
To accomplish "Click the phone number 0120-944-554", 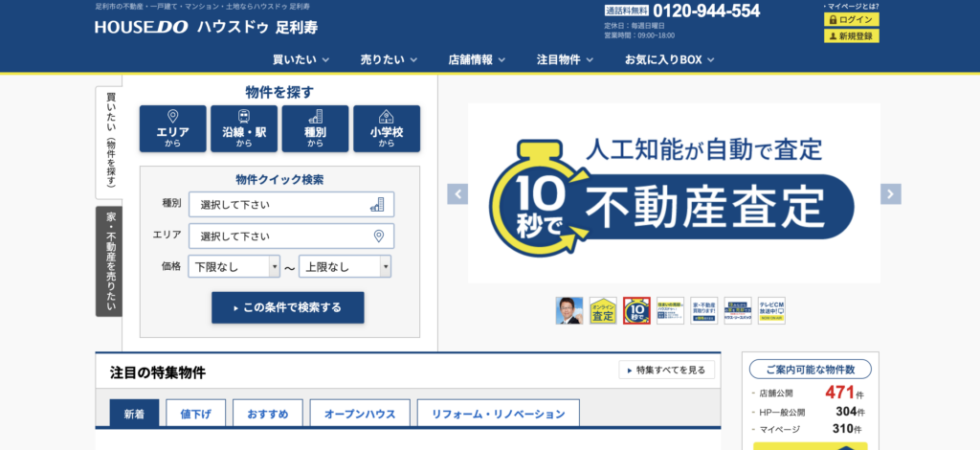I will 707,11.
